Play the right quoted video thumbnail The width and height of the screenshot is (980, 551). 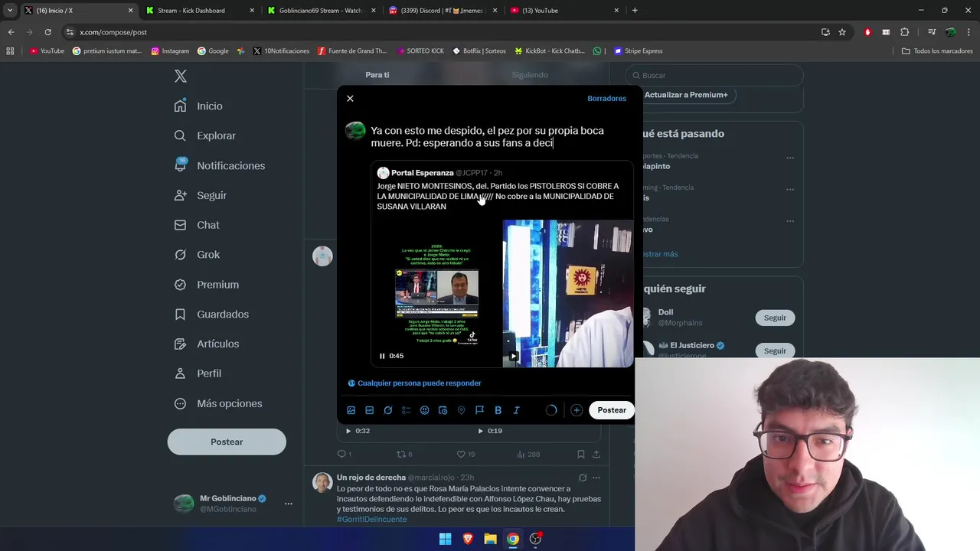tap(513, 356)
